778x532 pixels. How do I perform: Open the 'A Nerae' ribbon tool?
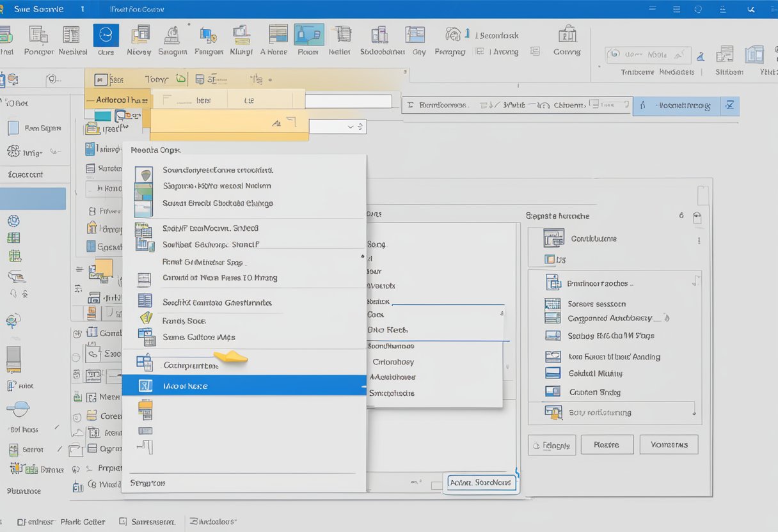pyautogui.click(x=278, y=35)
